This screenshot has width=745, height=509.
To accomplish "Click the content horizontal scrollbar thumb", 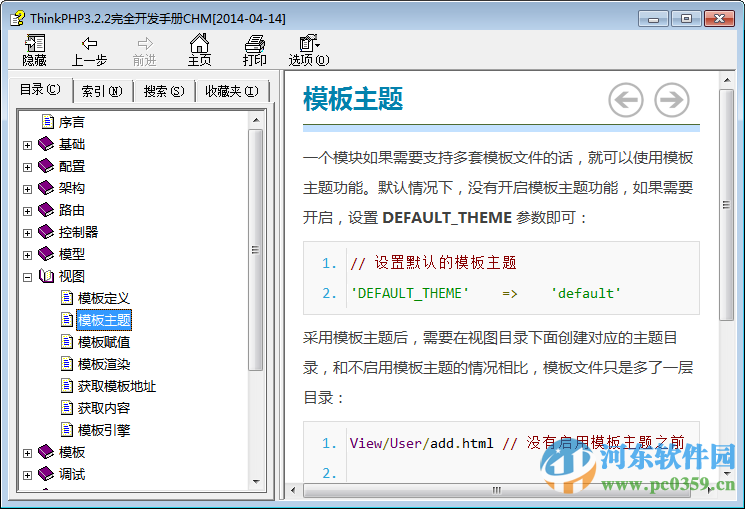I will (497, 490).
